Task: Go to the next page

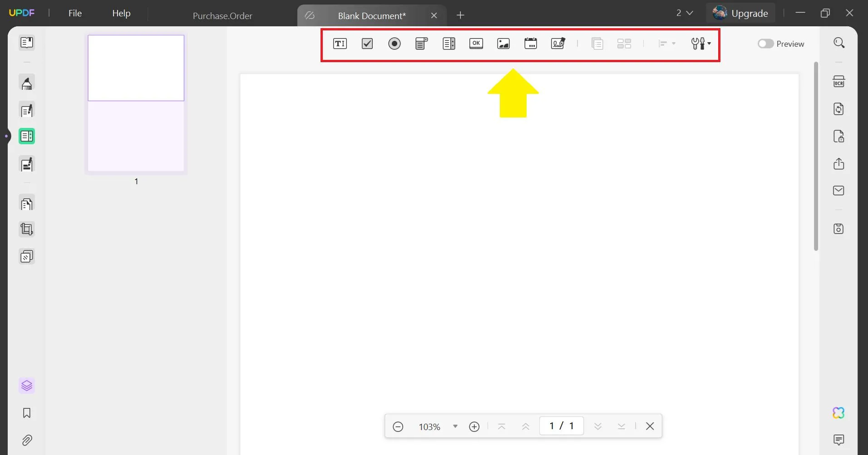Action: coord(598,426)
